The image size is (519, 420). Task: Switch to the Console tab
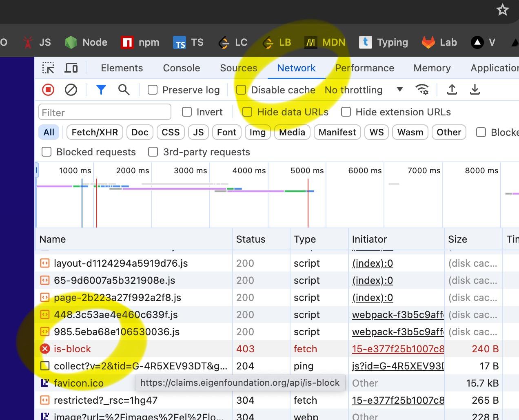182,68
